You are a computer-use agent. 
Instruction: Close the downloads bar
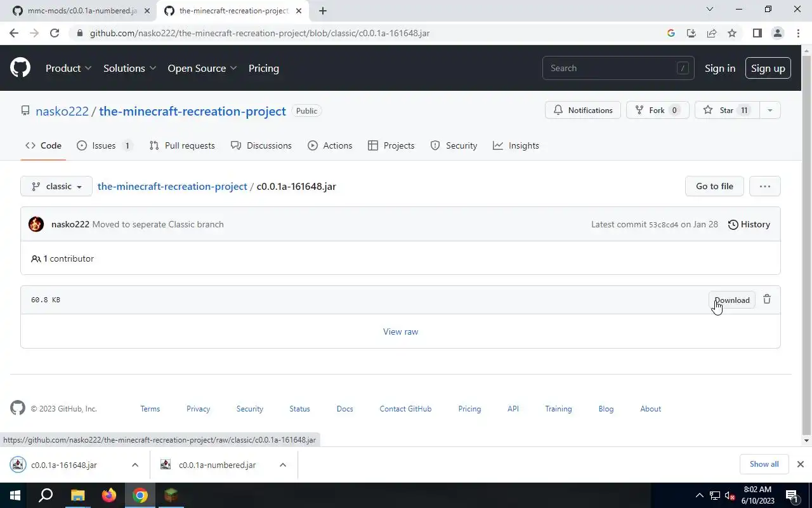click(x=801, y=464)
